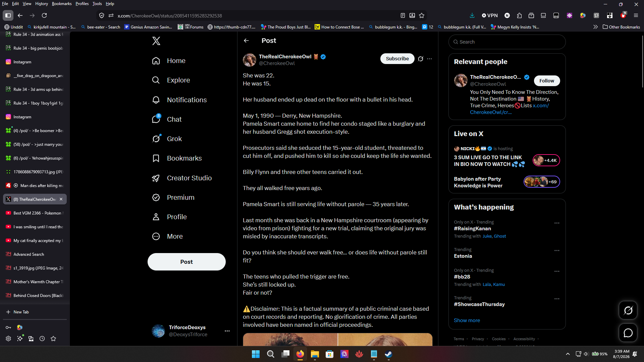This screenshot has width=644, height=362.
Task: Open Premium page
Action: click(173, 197)
